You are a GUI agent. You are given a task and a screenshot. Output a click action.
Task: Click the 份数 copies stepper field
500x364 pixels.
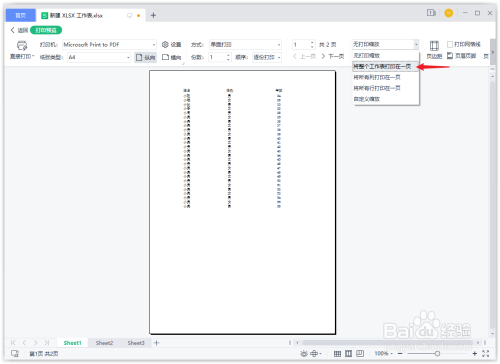(220, 57)
